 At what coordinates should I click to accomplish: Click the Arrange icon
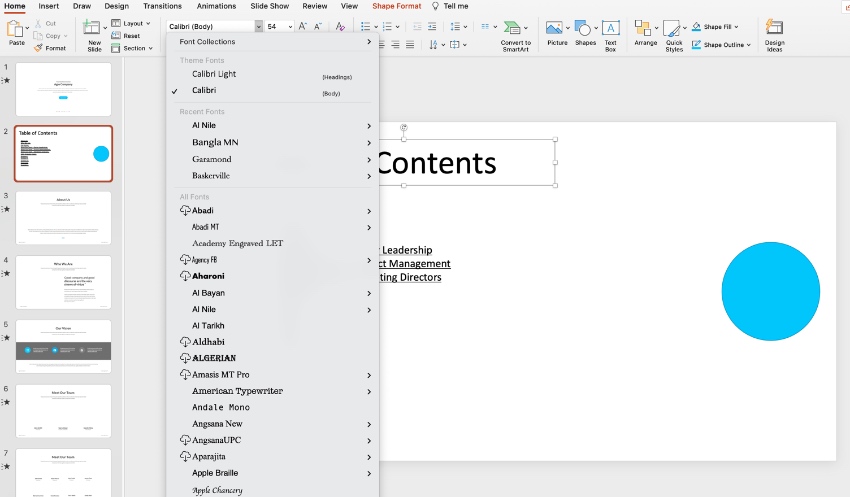(x=642, y=28)
